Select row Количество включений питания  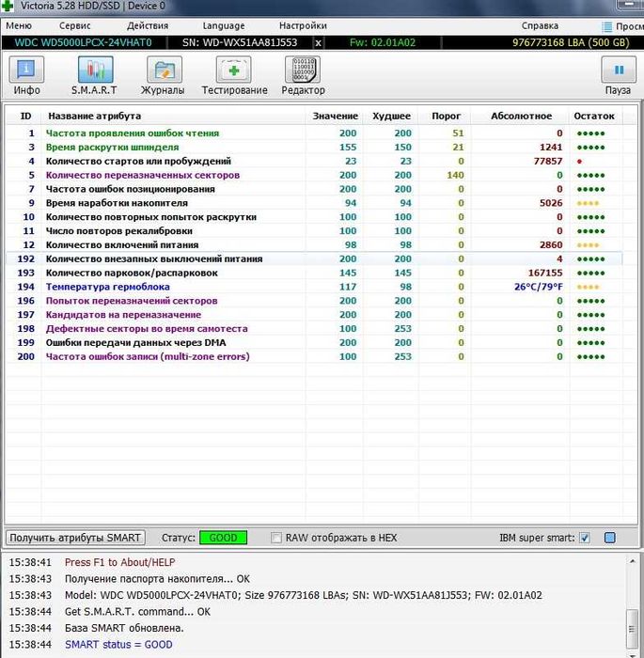(x=314, y=245)
